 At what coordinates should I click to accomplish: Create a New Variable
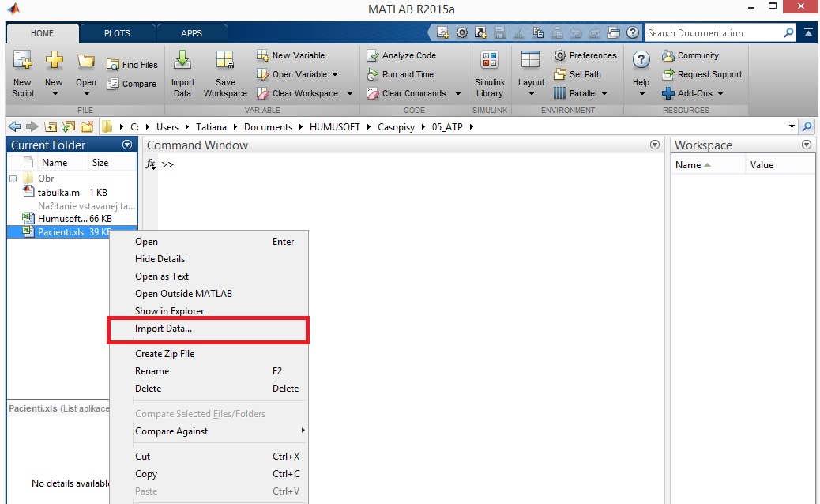pos(291,55)
